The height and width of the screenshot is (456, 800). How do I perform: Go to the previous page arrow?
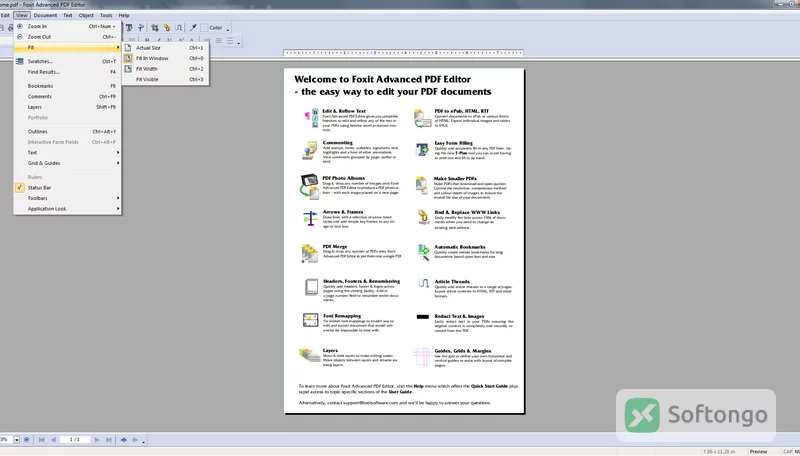pos(53,440)
